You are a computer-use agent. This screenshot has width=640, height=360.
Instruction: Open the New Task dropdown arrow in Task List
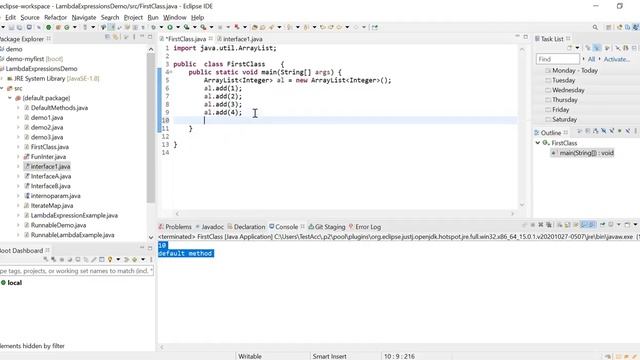click(x=577, y=48)
